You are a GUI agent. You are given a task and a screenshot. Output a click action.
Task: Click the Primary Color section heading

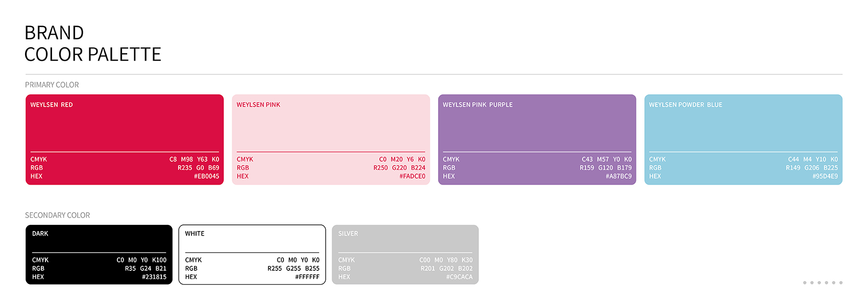point(52,85)
